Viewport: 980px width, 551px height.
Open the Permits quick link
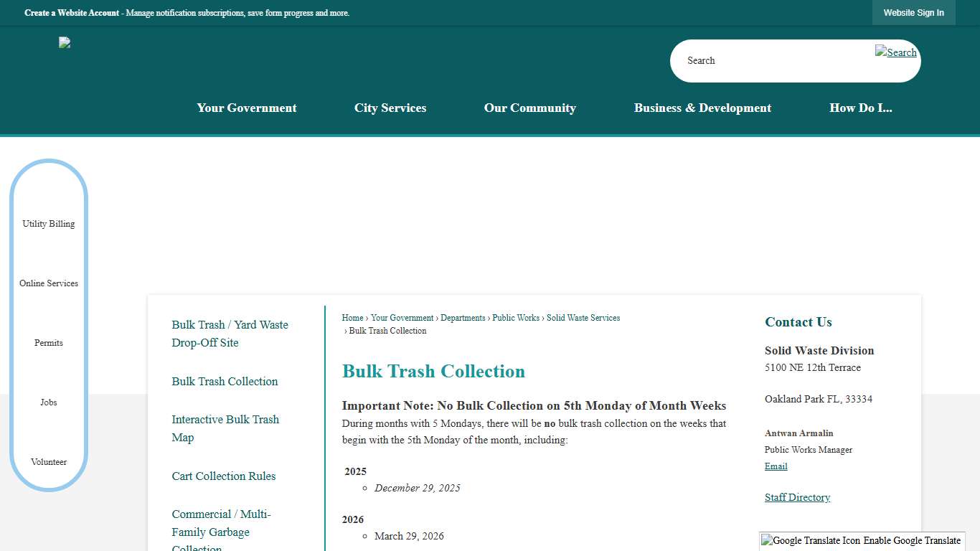pos(48,342)
